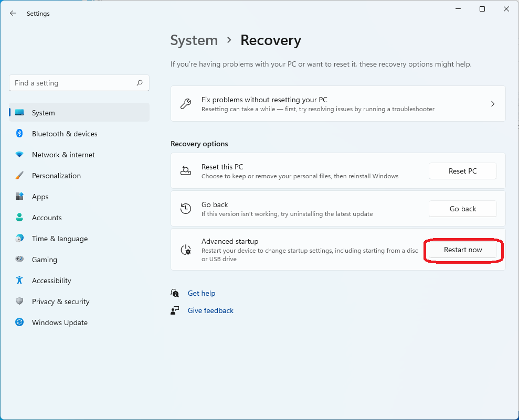Viewport: 519px width, 420px height.
Task: Click the Apps icon in sidebar
Action: tap(19, 196)
